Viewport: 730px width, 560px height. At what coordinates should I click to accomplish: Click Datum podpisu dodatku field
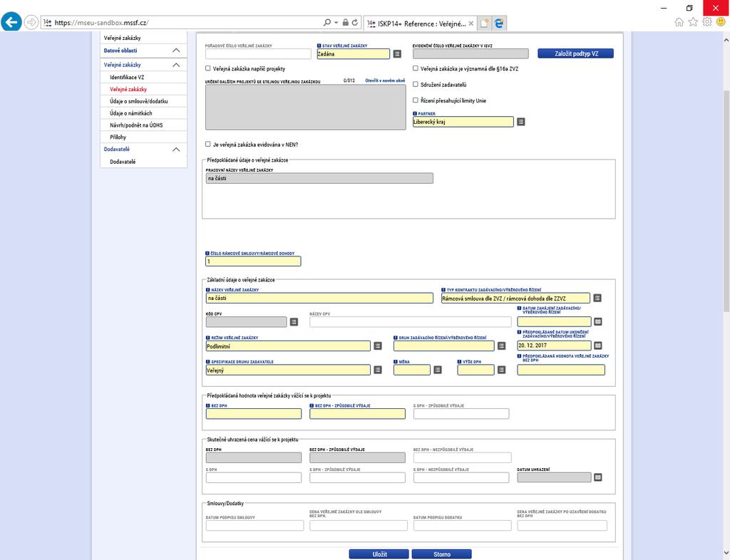(462, 526)
